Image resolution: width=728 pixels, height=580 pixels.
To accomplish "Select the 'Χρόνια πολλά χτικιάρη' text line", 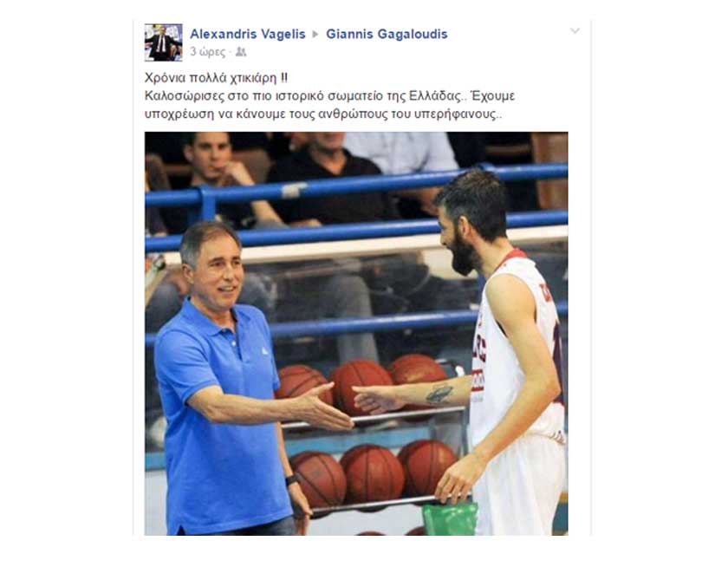I will (216, 77).
